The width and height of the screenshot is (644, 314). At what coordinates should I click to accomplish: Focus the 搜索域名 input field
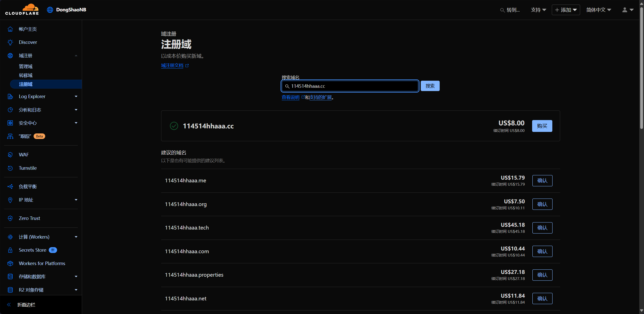(353, 86)
